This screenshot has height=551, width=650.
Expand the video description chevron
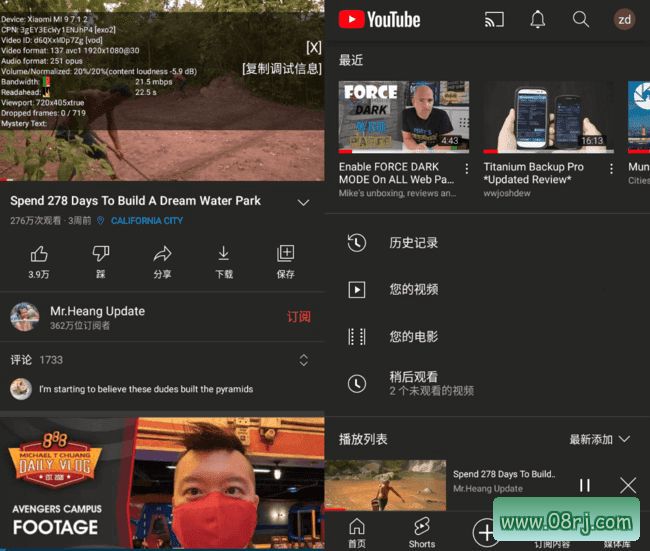(x=303, y=202)
